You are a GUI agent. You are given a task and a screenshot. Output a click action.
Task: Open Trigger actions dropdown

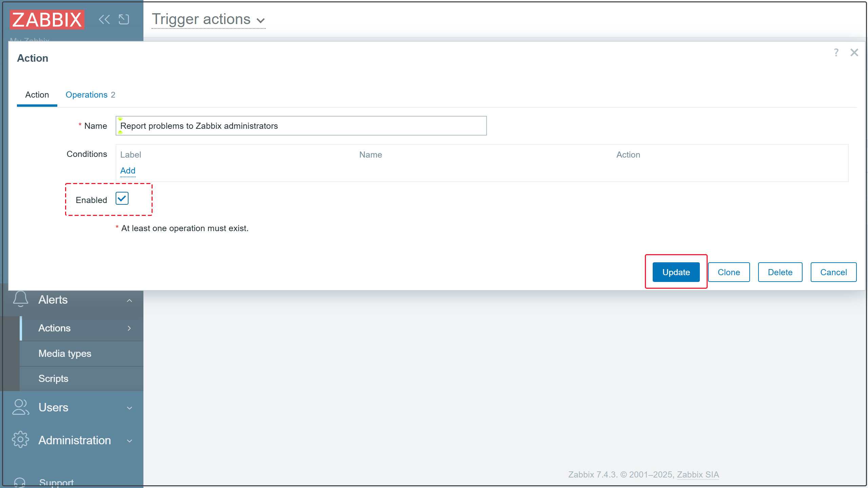(x=209, y=20)
